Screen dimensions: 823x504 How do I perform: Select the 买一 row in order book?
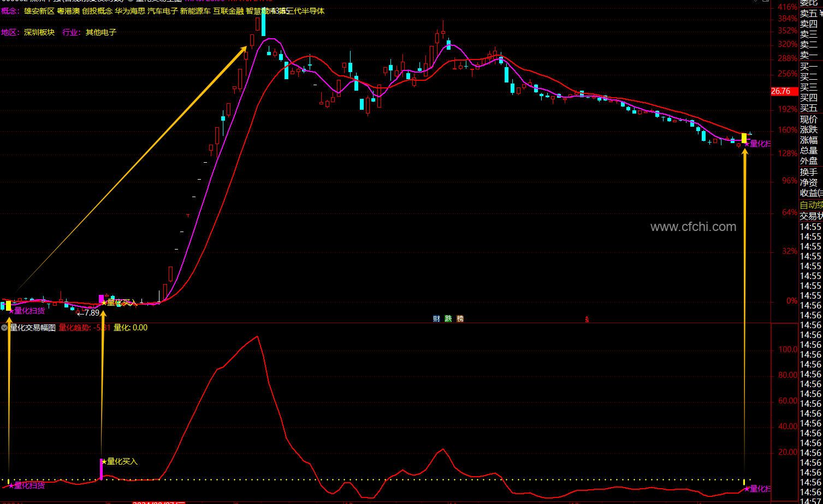(x=809, y=67)
